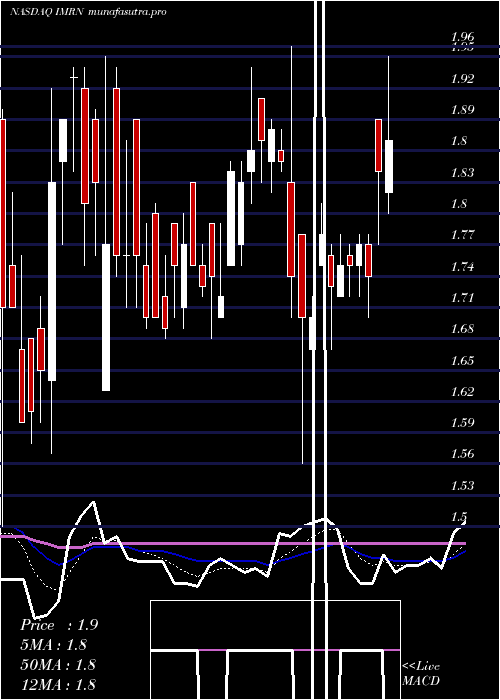Click the 1.89 price axis label
The width and height of the screenshot is (500, 700).
coord(462,110)
